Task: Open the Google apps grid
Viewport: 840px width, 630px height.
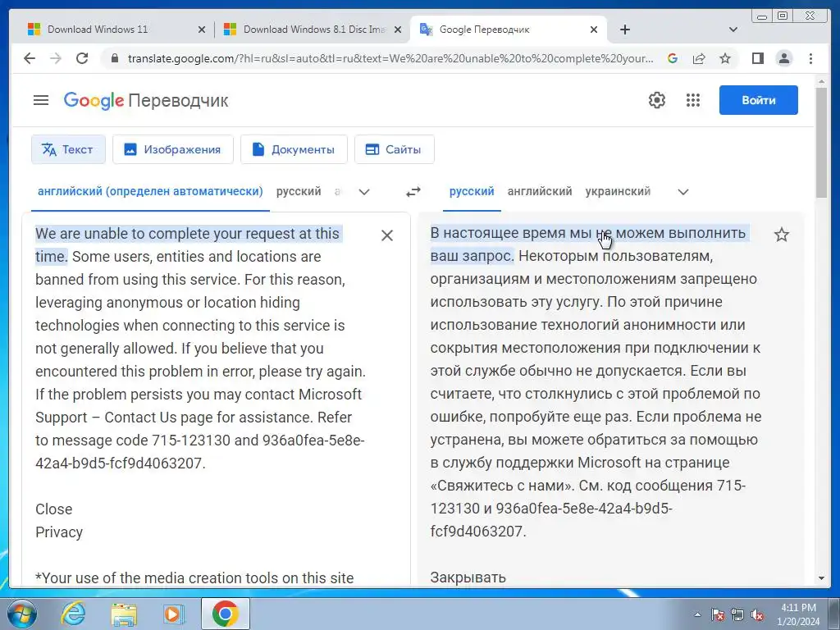Action: pyautogui.click(x=693, y=100)
